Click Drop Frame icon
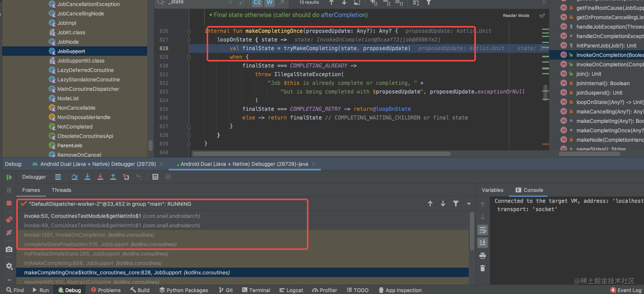 (126, 177)
